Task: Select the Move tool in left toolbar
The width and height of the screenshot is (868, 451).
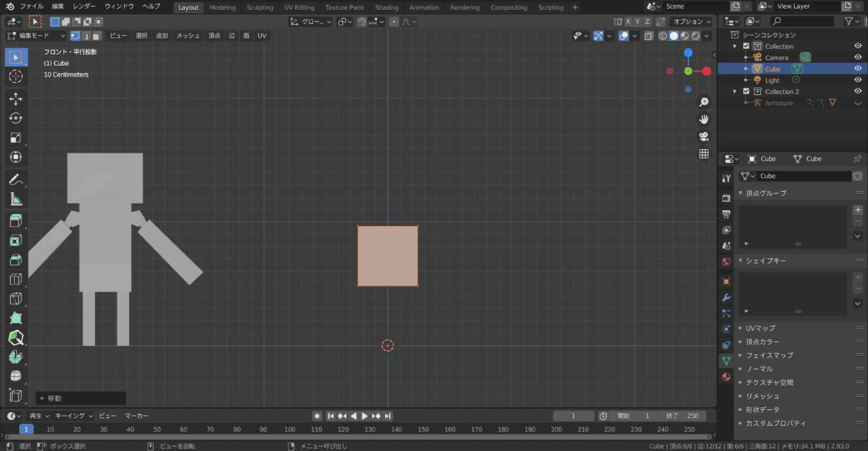Action: [x=16, y=98]
